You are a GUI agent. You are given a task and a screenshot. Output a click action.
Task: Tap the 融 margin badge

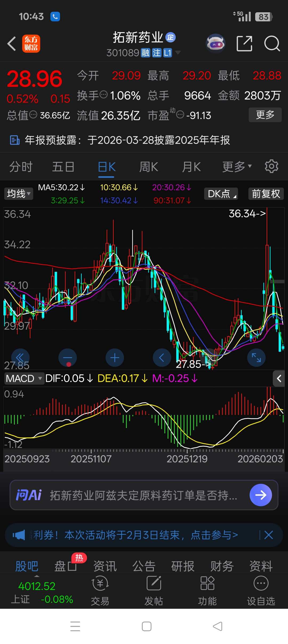[146, 53]
